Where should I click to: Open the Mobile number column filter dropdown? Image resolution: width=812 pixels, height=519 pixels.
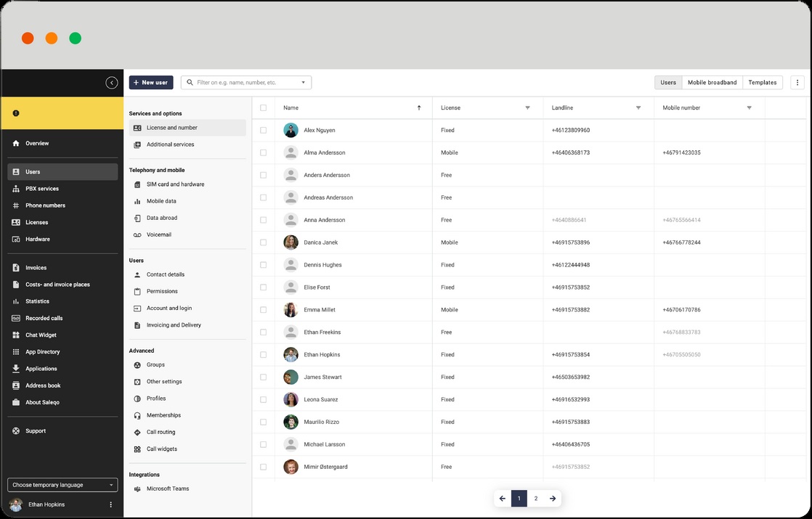coord(749,107)
